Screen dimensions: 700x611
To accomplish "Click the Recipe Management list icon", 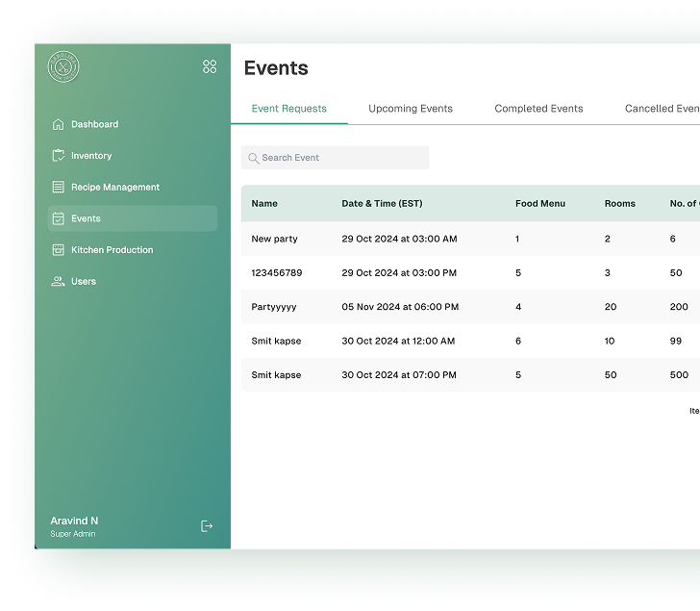I will click(58, 188).
